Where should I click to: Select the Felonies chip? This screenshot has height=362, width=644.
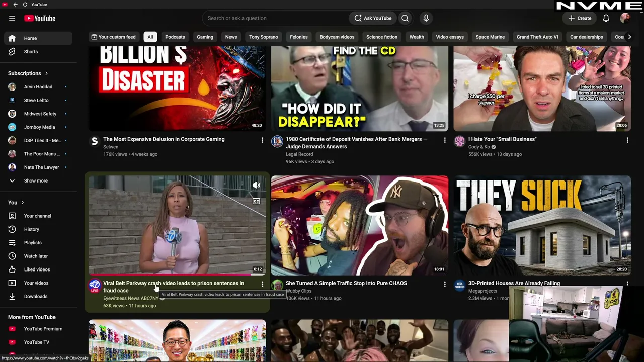click(299, 37)
